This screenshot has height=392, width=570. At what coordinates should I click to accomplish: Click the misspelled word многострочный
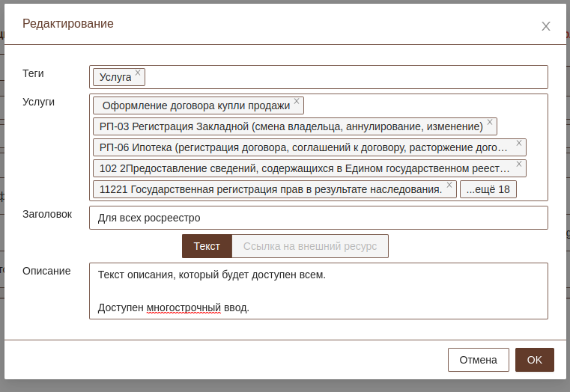(x=184, y=307)
